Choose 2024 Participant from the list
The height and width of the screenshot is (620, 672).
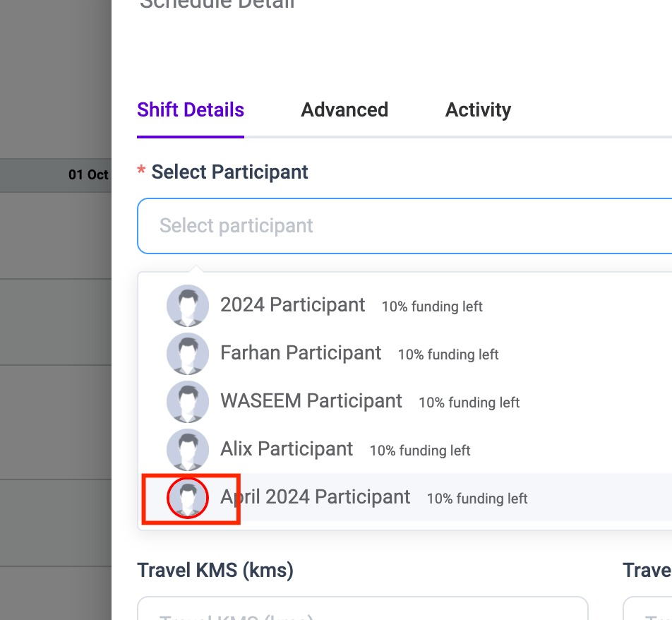404,306
